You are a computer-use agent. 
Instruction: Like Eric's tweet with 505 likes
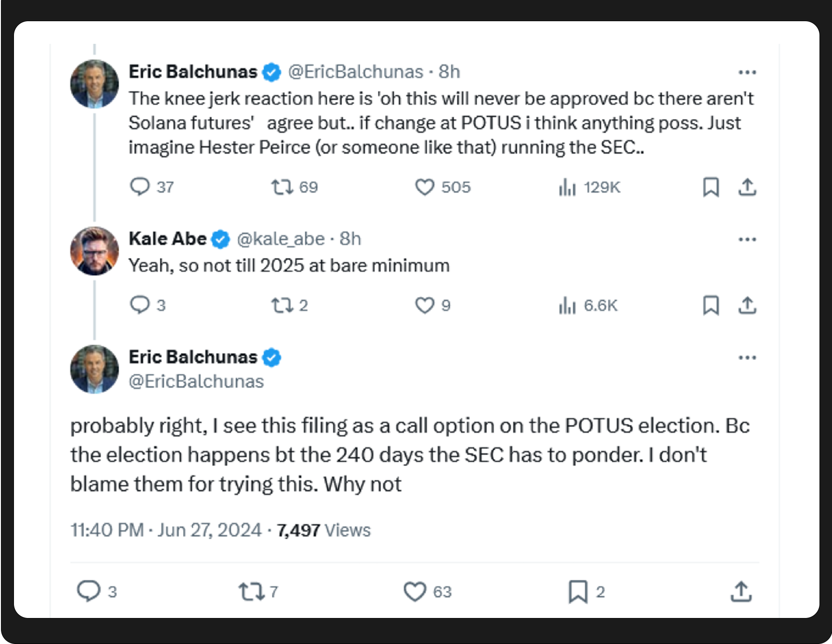pyautogui.click(x=425, y=187)
